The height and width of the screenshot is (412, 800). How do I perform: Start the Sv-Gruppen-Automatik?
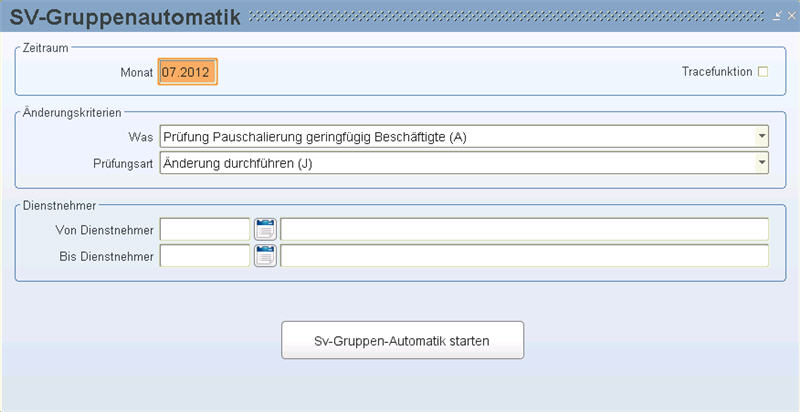click(403, 340)
